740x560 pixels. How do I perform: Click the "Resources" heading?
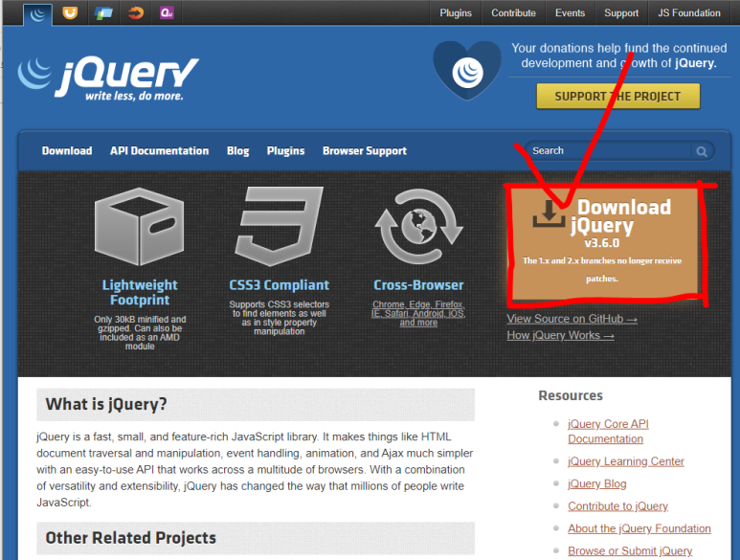[571, 395]
